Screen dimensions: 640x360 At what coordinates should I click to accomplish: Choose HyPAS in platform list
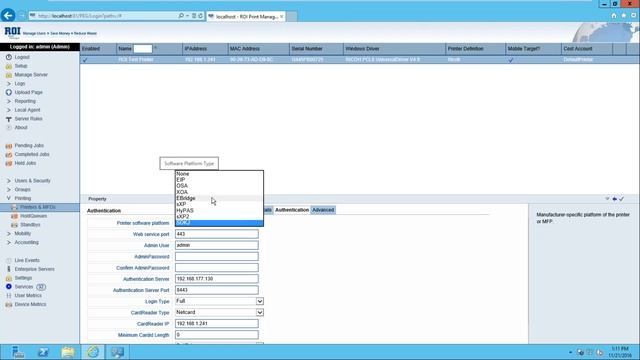click(219, 211)
